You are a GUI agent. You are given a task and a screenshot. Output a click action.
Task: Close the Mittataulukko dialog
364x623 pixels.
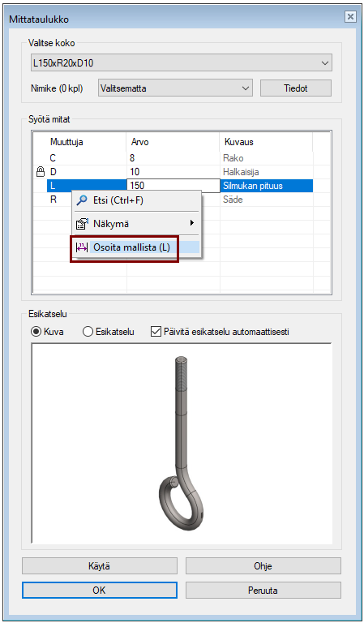pyautogui.click(x=350, y=16)
